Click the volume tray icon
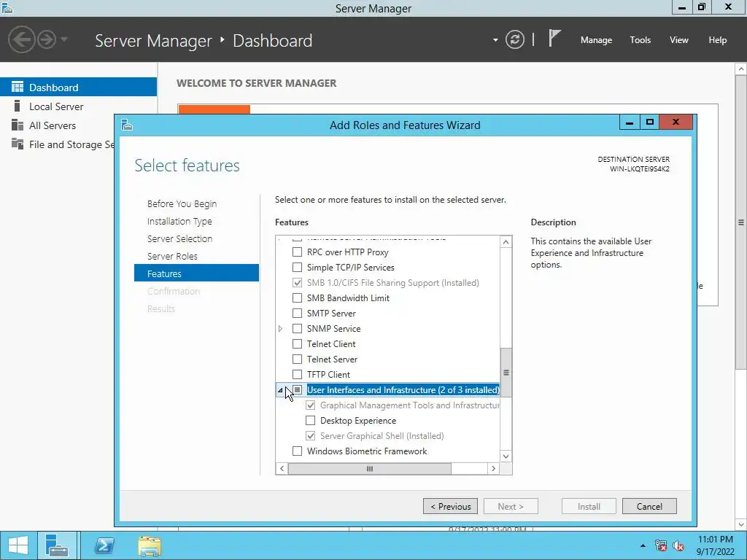 pyautogui.click(x=678, y=545)
